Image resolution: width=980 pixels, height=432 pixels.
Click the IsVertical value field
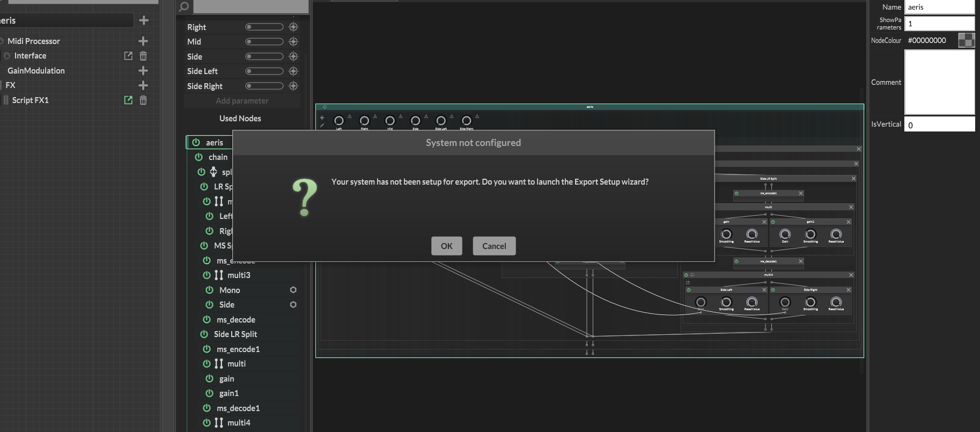coord(939,125)
